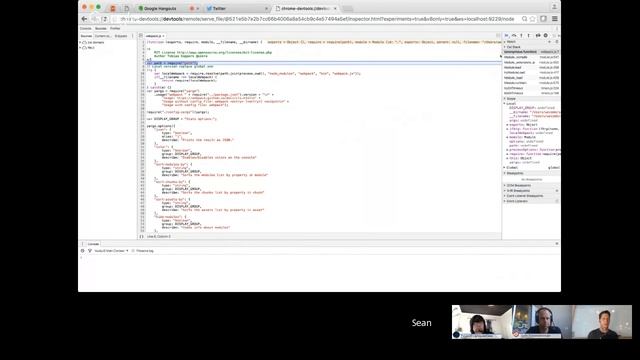Click the extension icon next to the star

click(x=543, y=19)
